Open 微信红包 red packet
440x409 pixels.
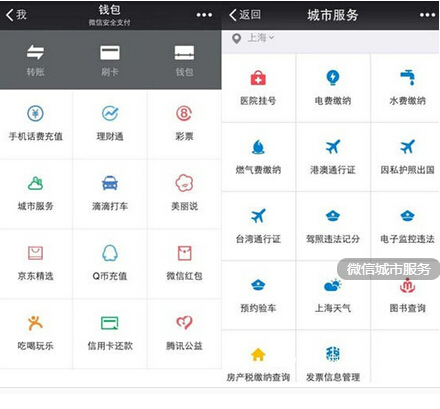[x=184, y=263]
